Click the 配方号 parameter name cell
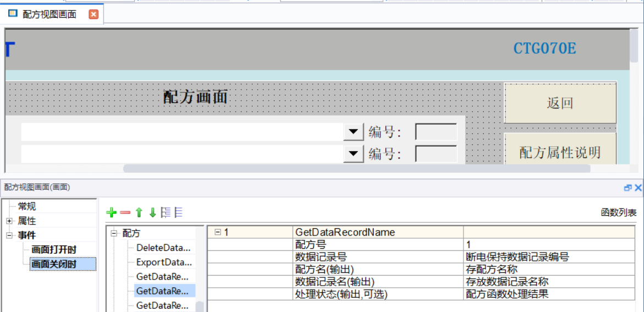The image size is (644, 312). coord(378,245)
